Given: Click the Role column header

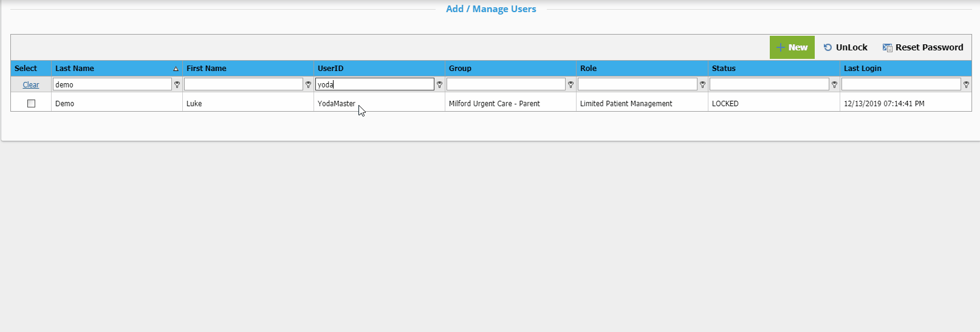Looking at the screenshot, I should point(588,69).
